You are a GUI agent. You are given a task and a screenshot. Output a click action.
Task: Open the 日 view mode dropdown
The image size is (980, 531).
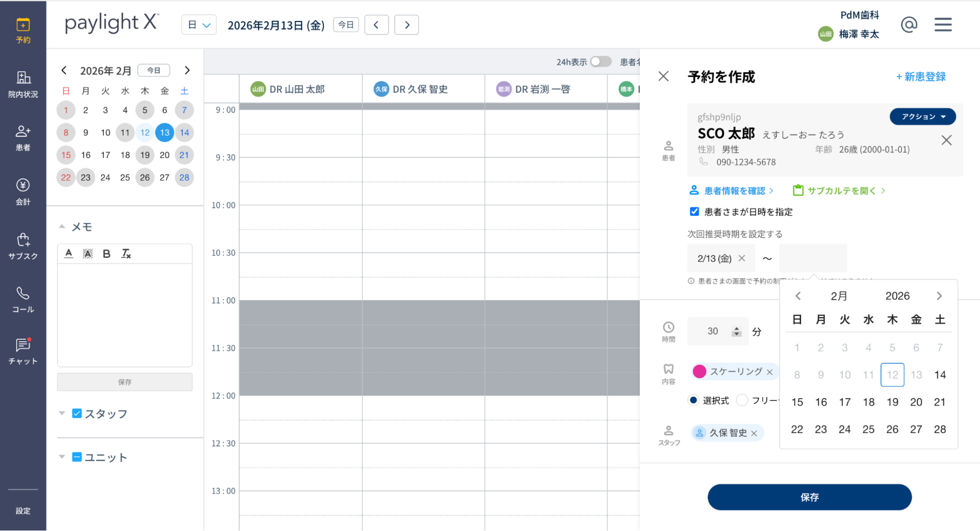coord(199,25)
